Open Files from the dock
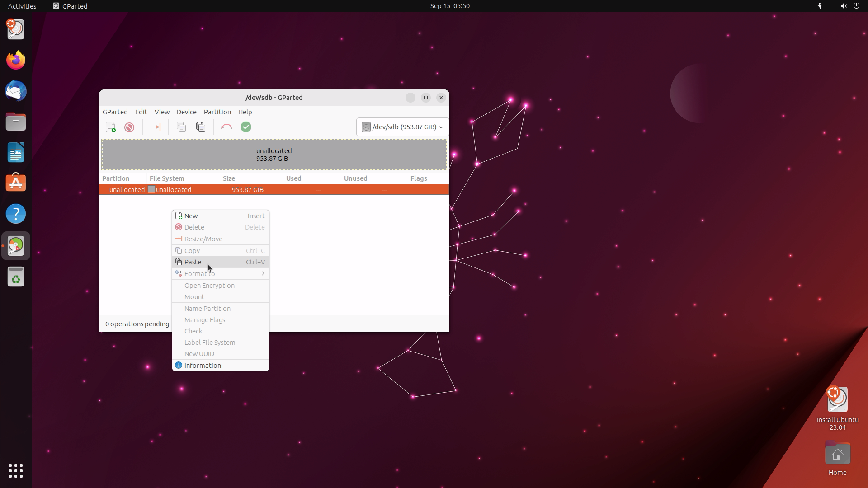Image resolution: width=868 pixels, height=488 pixels. [16, 122]
